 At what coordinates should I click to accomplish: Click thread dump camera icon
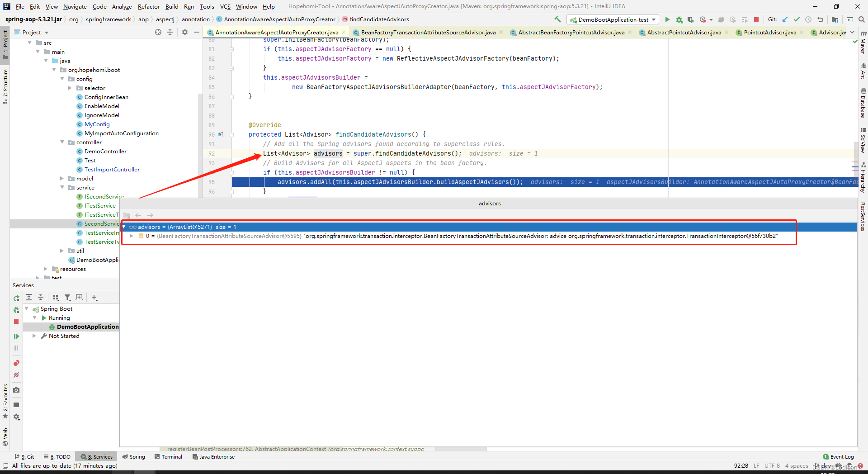pos(16,390)
